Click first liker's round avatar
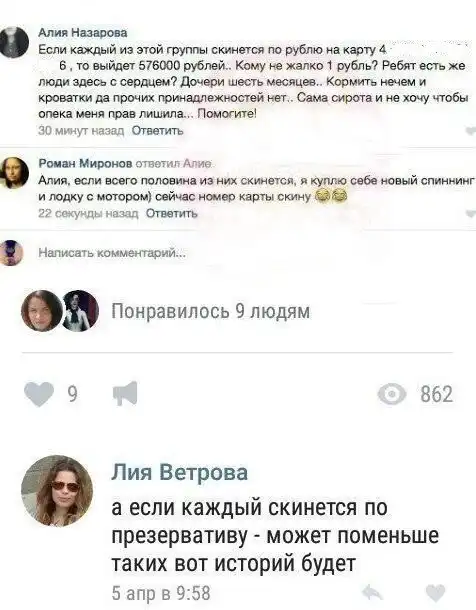This screenshot has height=610, width=476. point(42,311)
